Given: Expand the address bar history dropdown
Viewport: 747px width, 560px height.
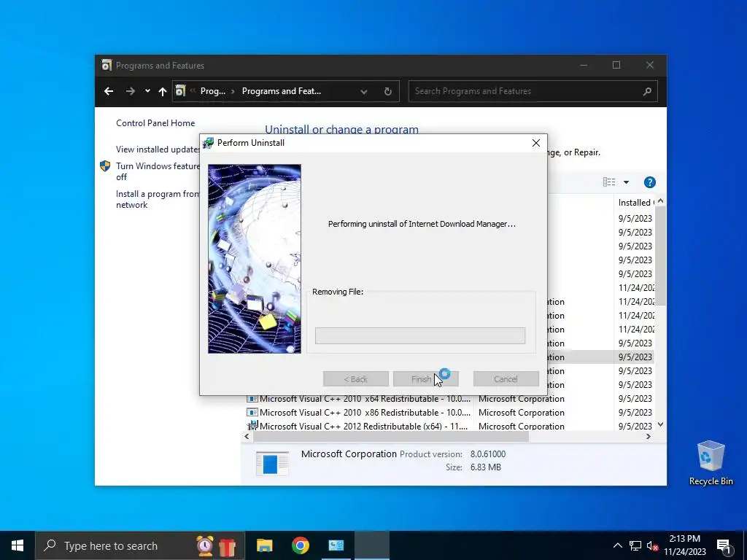Looking at the screenshot, I should (x=364, y=91).
